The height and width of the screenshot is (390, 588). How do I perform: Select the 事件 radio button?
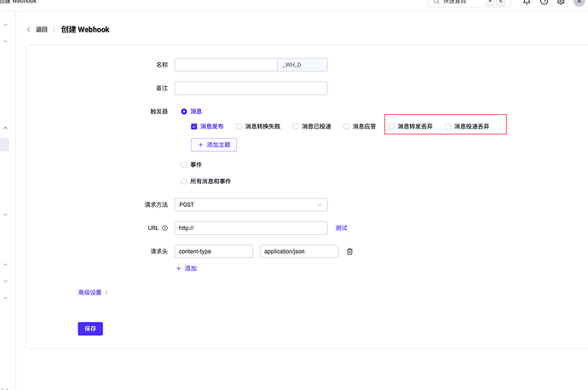184,165
